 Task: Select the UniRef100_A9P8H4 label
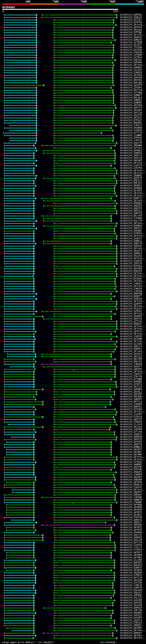click(131, 62)
